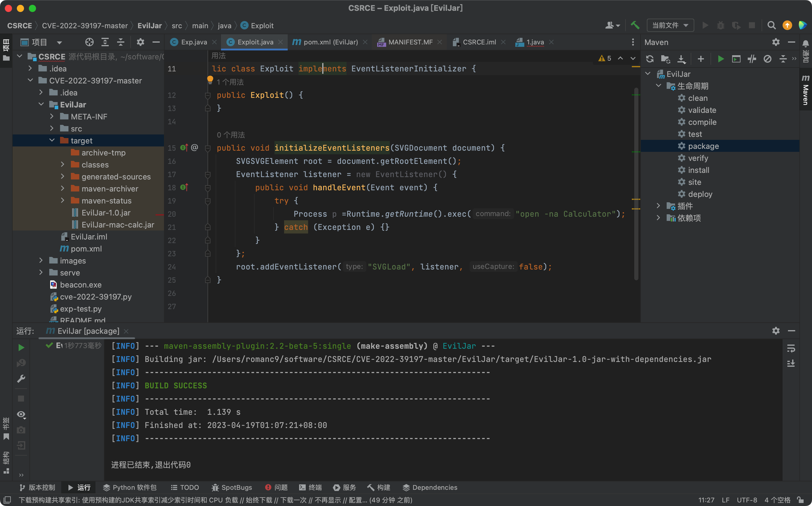Click the warnings count indicator
812x506 pixels.
tap(605, 59)
